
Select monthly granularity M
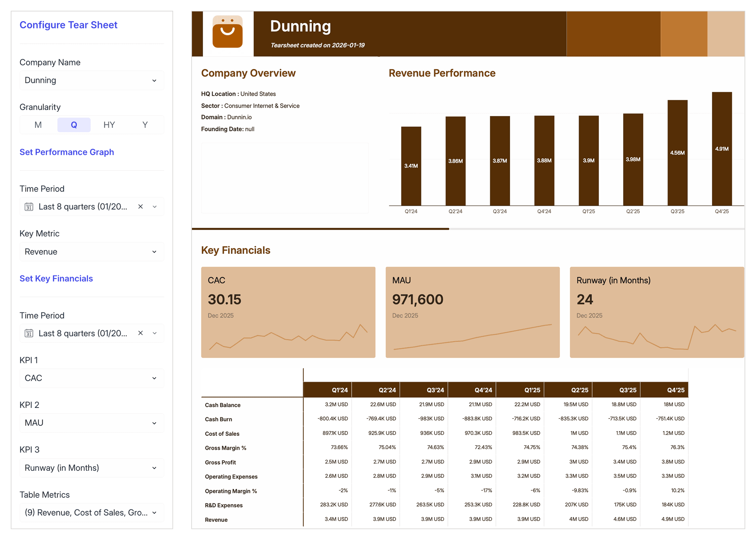pos(38,125)
